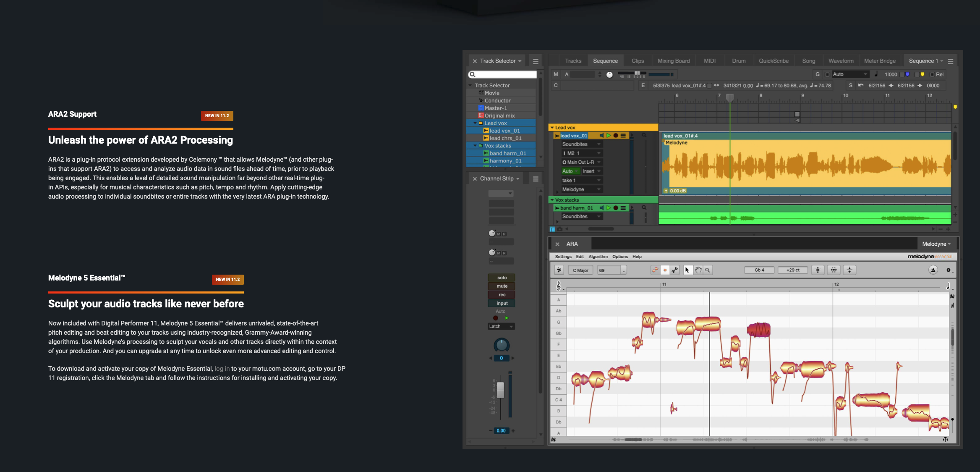Click the C Major scale button in Melodyne

[580, 270]
